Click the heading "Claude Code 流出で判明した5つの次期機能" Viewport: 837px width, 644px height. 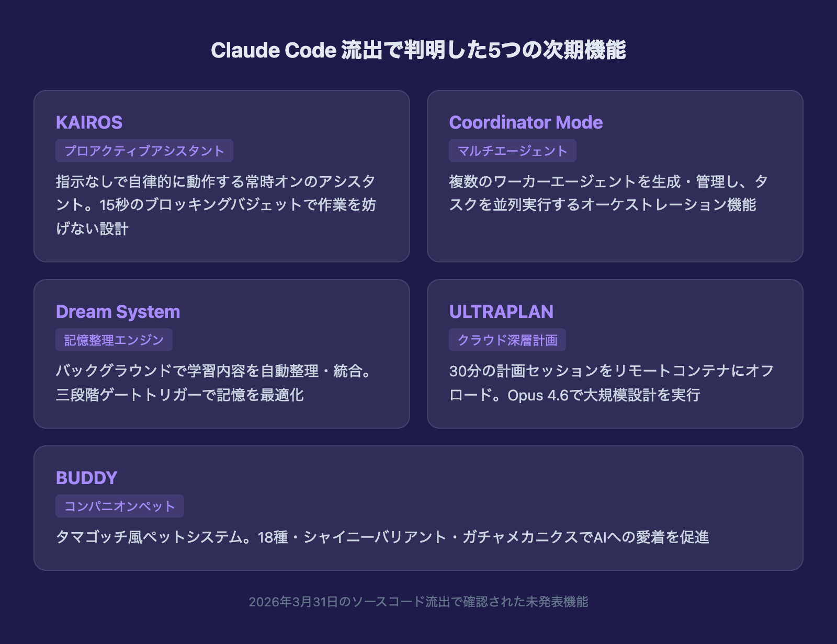click(x=418, y=50)
